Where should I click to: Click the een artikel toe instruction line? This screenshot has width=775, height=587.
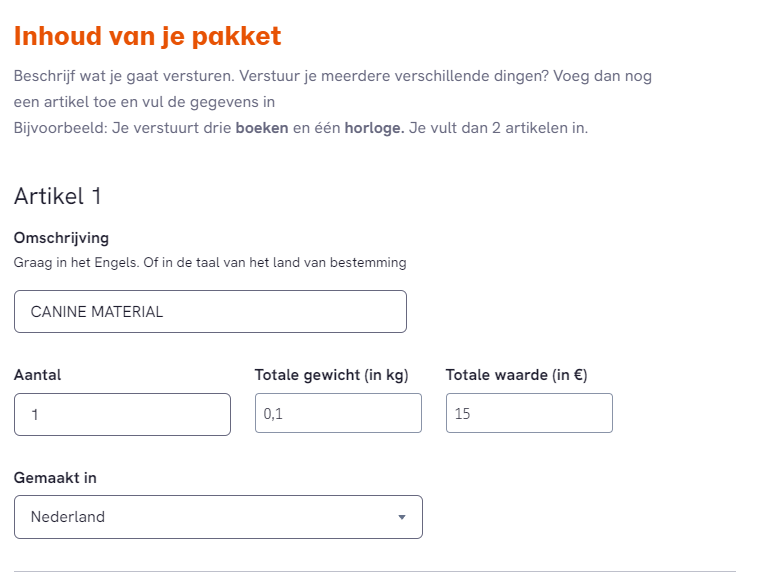pos(144,102)
